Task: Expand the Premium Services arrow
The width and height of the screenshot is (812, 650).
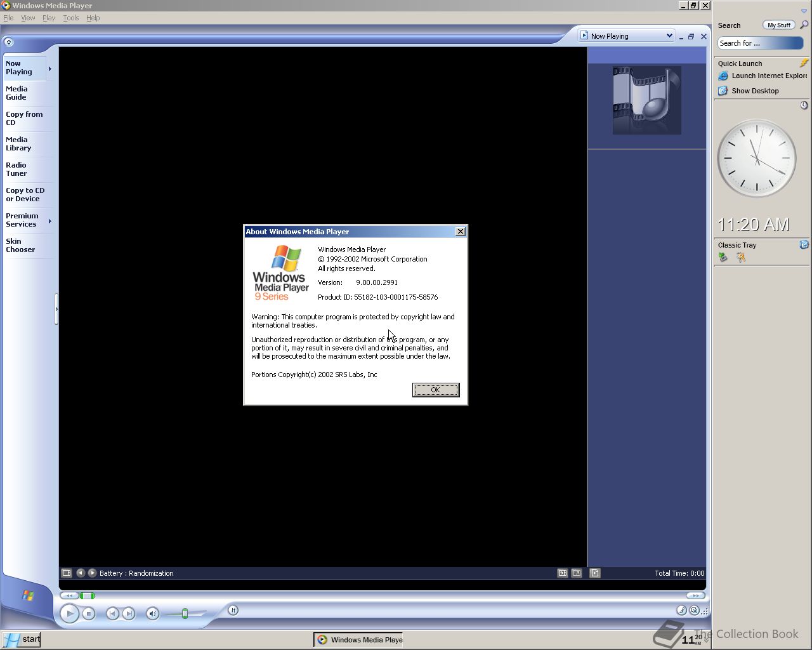Action: (x=50, y=221)
